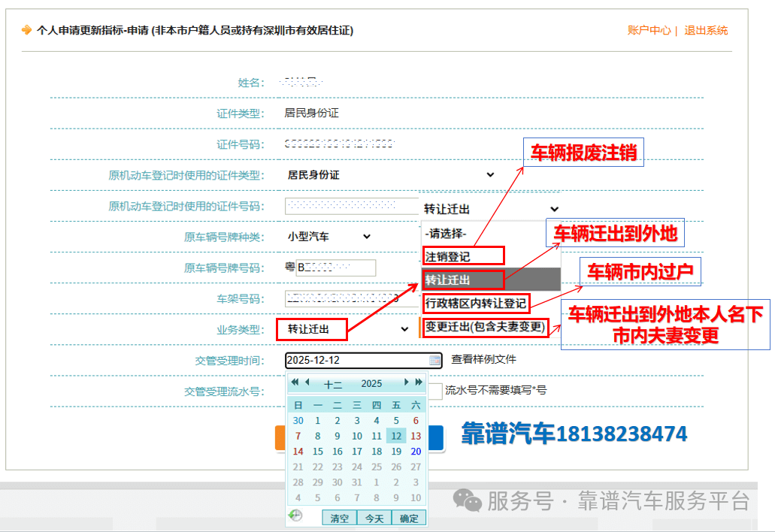Go to previous month in calendar

click(x=307, y=382)
